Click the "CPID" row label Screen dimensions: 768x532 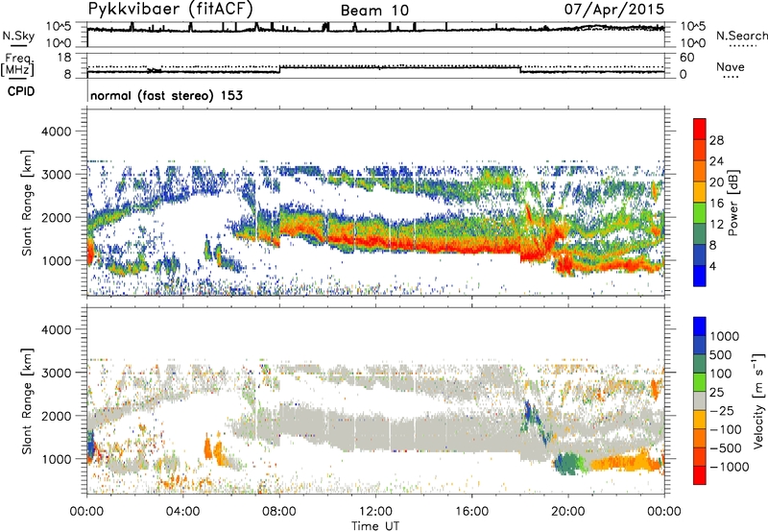click(20, 91)
